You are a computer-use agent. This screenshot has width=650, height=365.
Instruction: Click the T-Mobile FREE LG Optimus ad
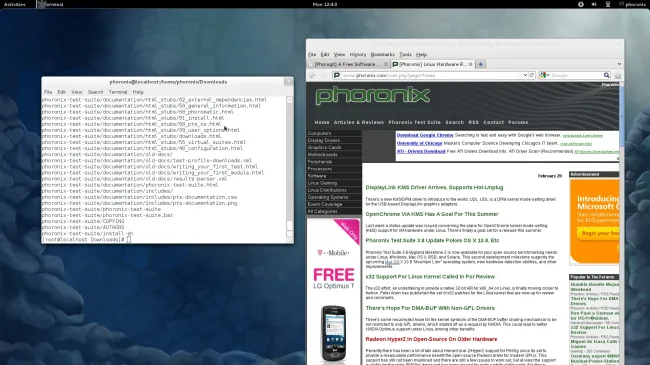[334, 291]
